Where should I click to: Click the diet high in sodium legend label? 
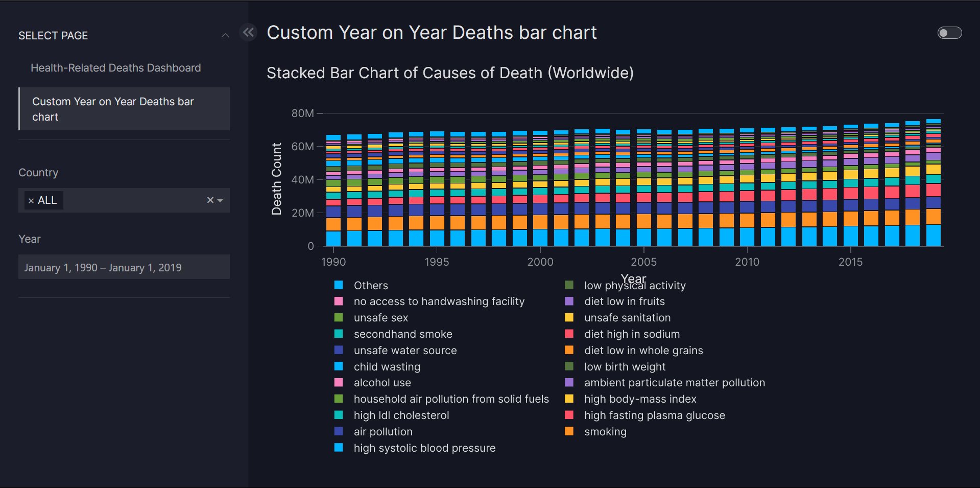(x=632, y=334)
